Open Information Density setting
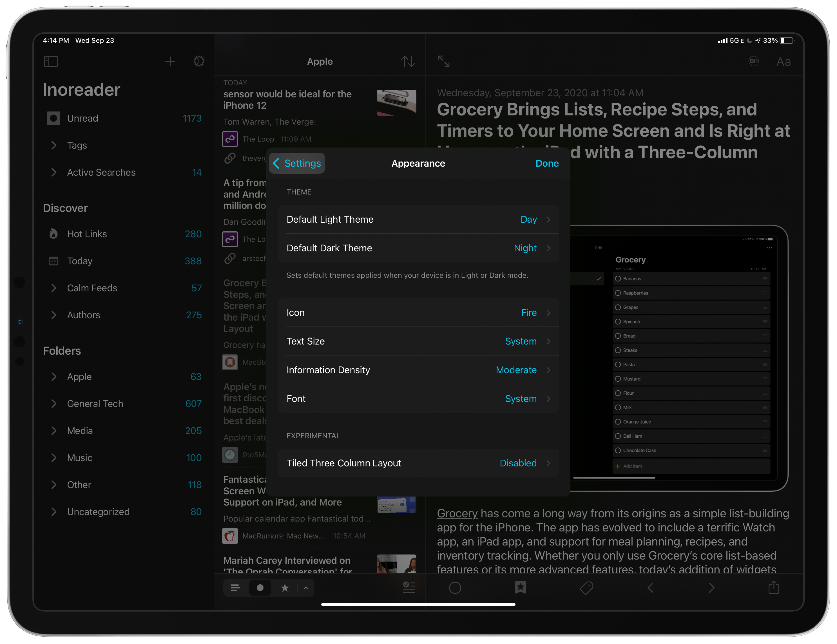Viewport: 837px width, 644px height. click(418, 370)
